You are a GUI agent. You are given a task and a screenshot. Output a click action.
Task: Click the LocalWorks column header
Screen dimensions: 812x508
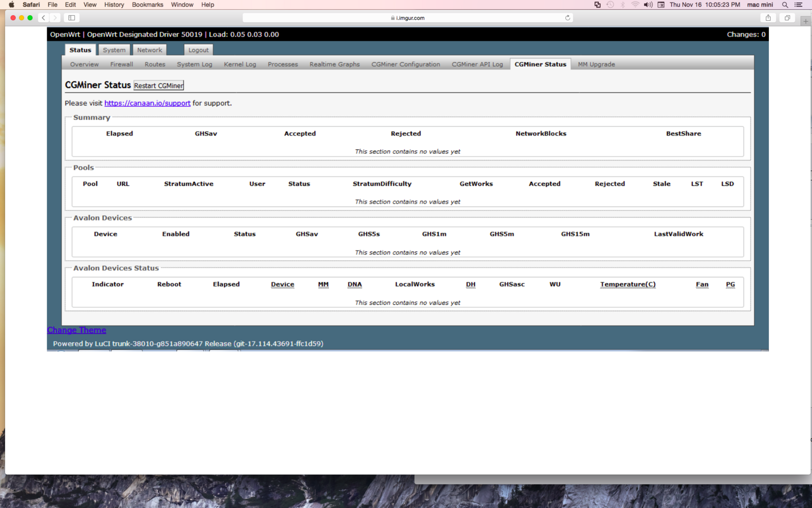pyautogui.click(x=415, y=284)
